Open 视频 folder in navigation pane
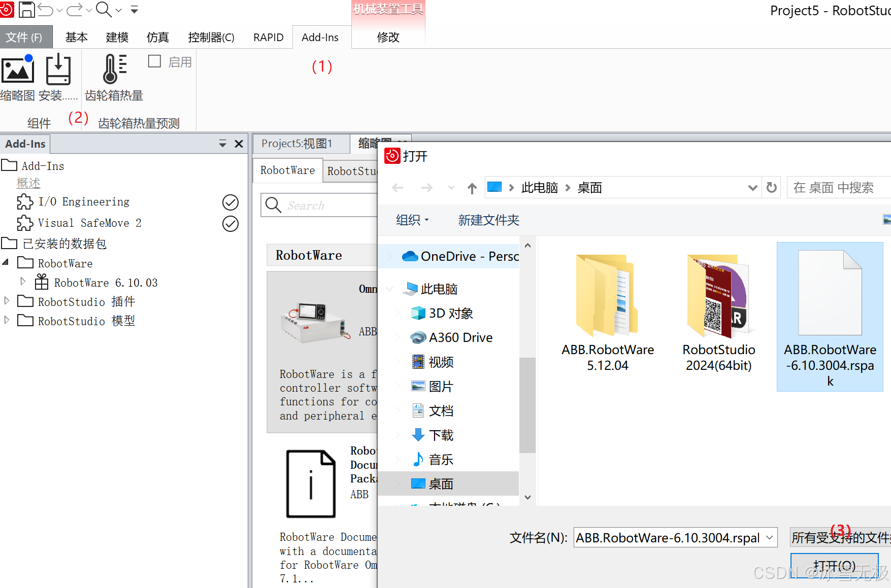891x588 pixels. [432, 362]
